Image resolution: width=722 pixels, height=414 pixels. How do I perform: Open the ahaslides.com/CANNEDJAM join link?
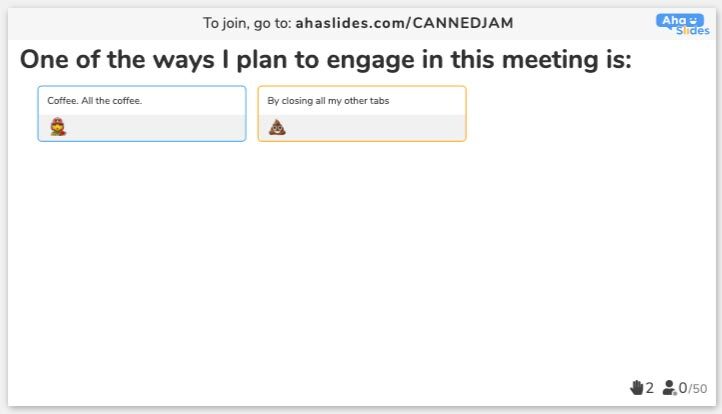tap(404, 23)
